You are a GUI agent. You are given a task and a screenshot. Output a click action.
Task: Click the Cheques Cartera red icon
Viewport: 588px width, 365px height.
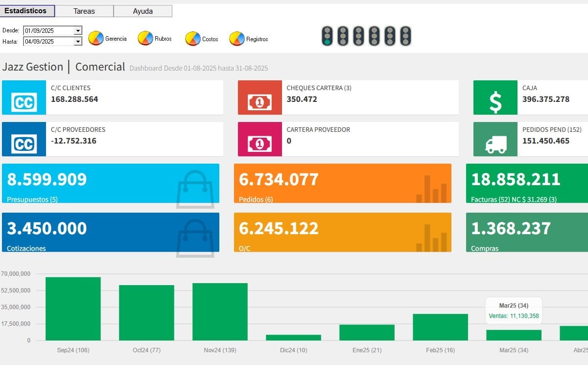[260, 97]
